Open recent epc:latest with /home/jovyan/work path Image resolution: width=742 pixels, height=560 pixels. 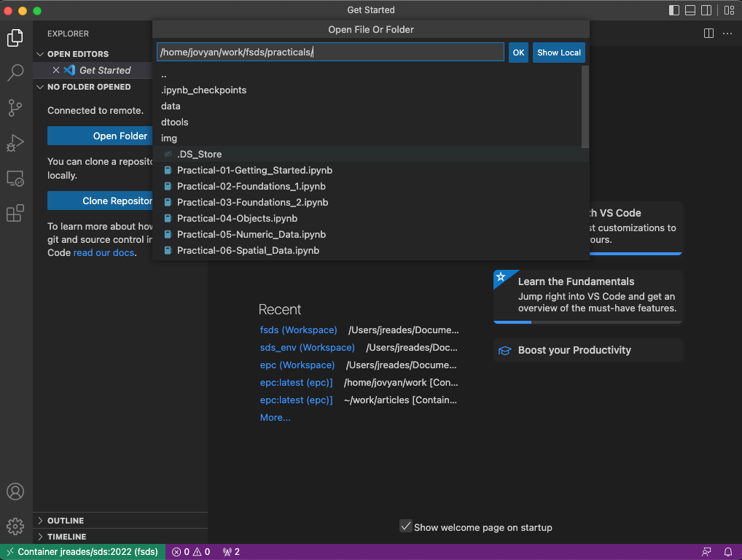coord(296,383)
